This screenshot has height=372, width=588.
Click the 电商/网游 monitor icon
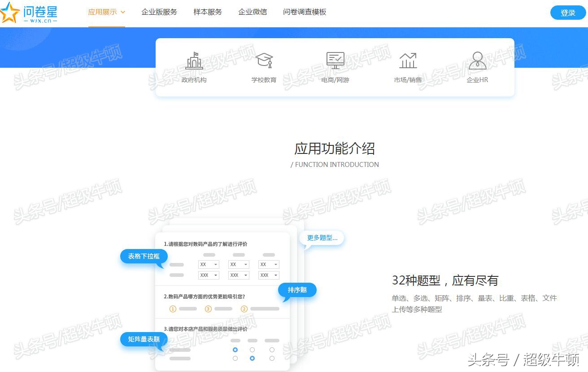coord(335,61)
